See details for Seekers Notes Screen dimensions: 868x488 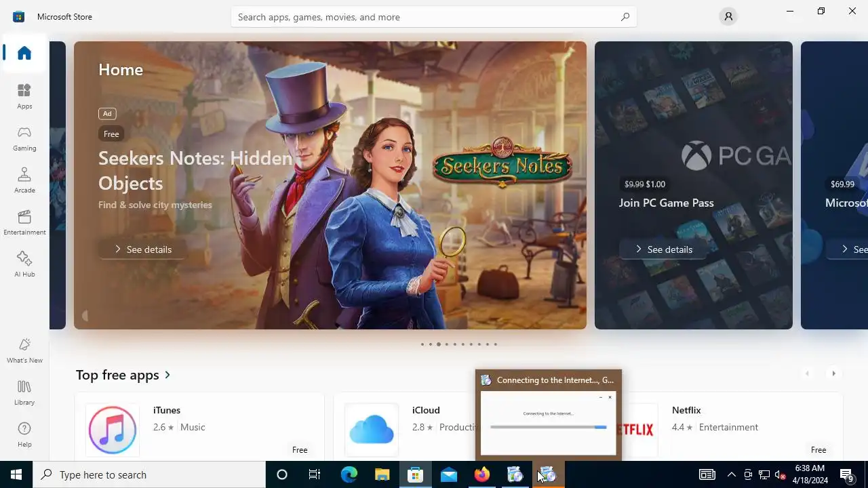(142, 249)
